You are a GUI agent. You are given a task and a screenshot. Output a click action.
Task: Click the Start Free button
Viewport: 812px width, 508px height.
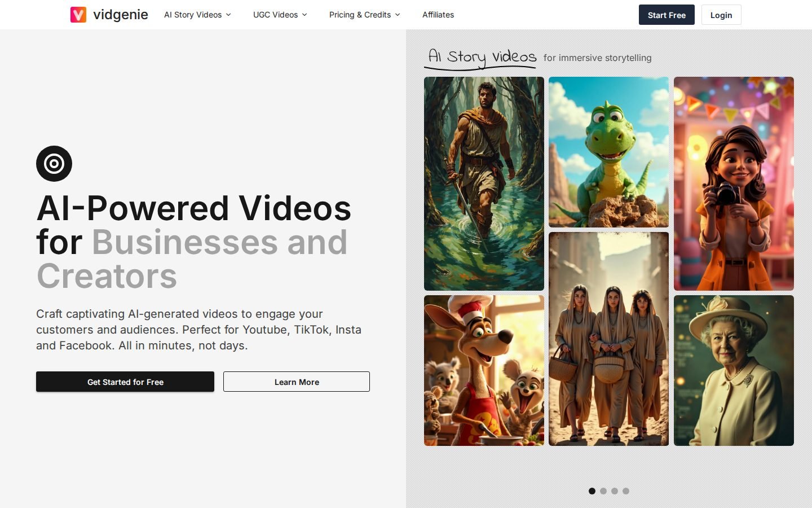pyautogui.click(x=667, y=15)
